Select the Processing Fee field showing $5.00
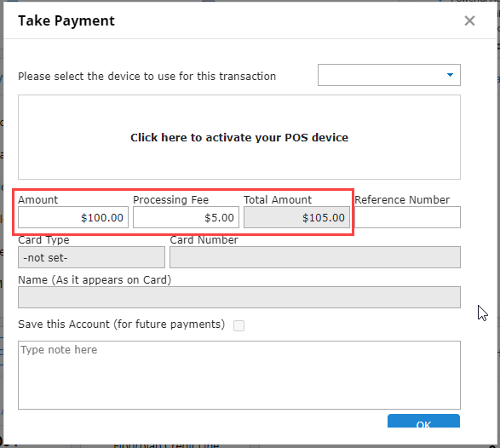Screen dimensions: 500x448 (186, 217)
